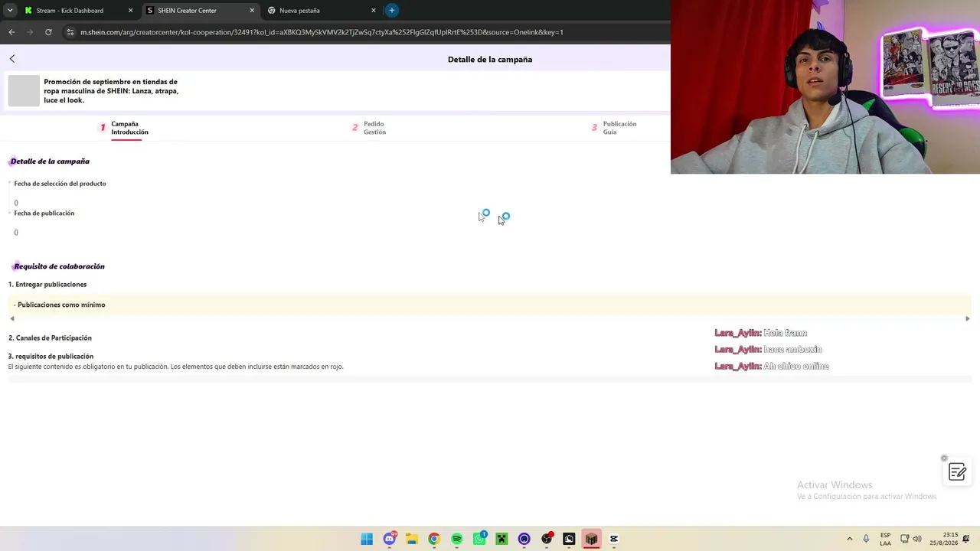Click Fecha de publicación label
The height and width of the screenshot is (551, 980).
[44, 214]
